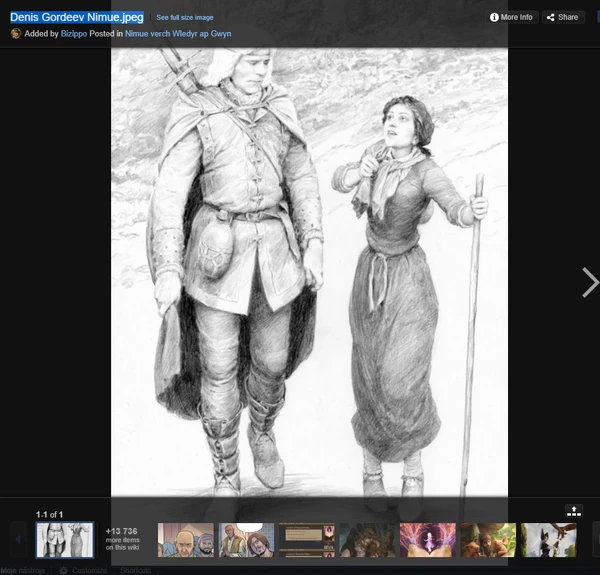Viewport: 600px width, 575px height.
Task: Click the info circle icon beside More Info
Action: (494, 17)
